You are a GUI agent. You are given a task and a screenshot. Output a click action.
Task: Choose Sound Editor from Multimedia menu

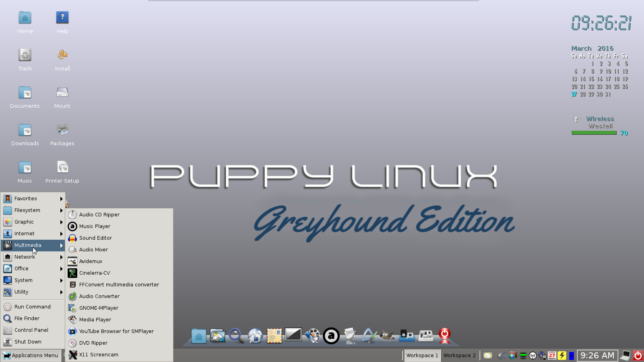[x=119, y=238]
